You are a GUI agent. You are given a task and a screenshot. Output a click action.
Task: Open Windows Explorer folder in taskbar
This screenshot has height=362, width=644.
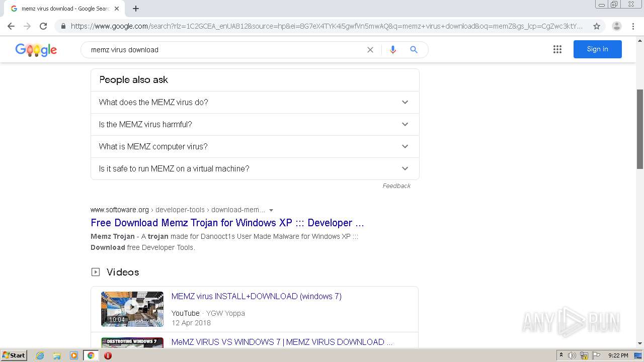point(57,355)
